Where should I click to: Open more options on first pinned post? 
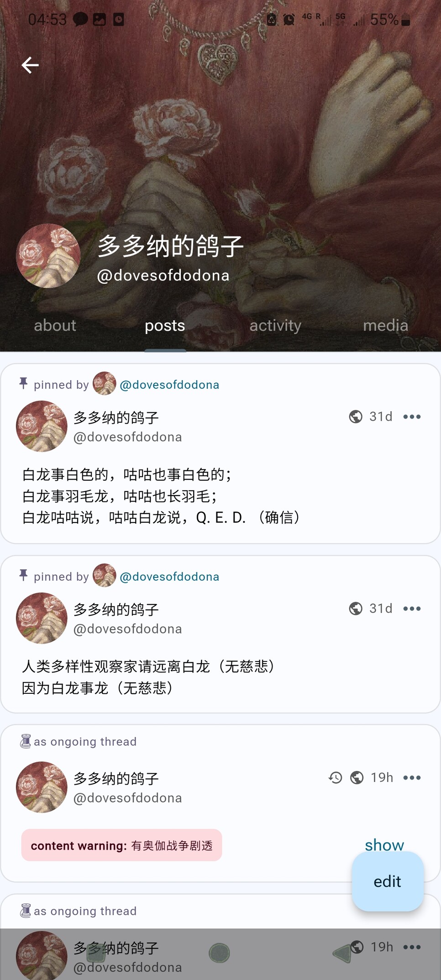412,417
